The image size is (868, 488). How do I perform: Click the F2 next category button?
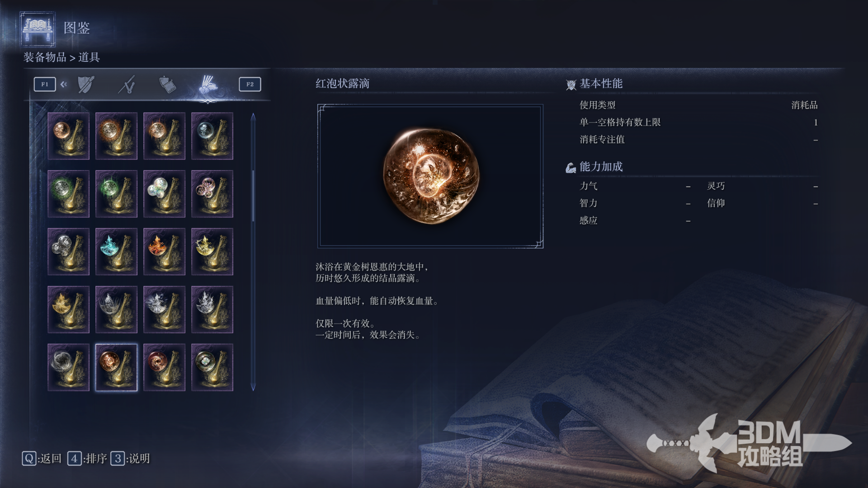coord(250,84)
